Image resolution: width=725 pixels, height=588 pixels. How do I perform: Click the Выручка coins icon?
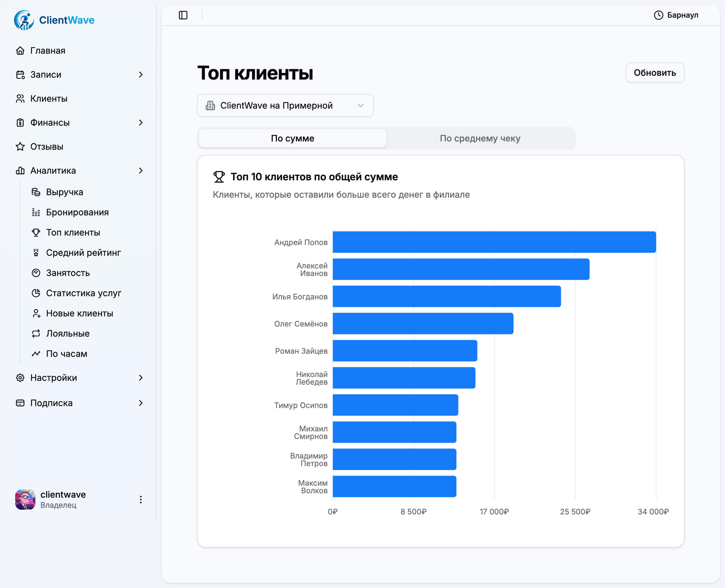36,192
